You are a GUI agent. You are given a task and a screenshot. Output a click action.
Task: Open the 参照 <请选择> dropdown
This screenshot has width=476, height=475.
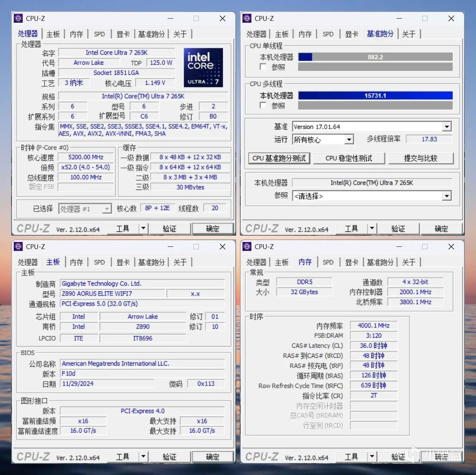coord(447,196)
